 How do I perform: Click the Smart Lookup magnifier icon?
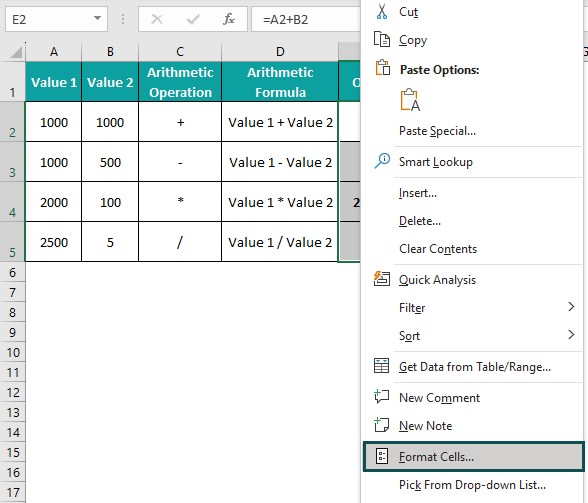(382, 161)
